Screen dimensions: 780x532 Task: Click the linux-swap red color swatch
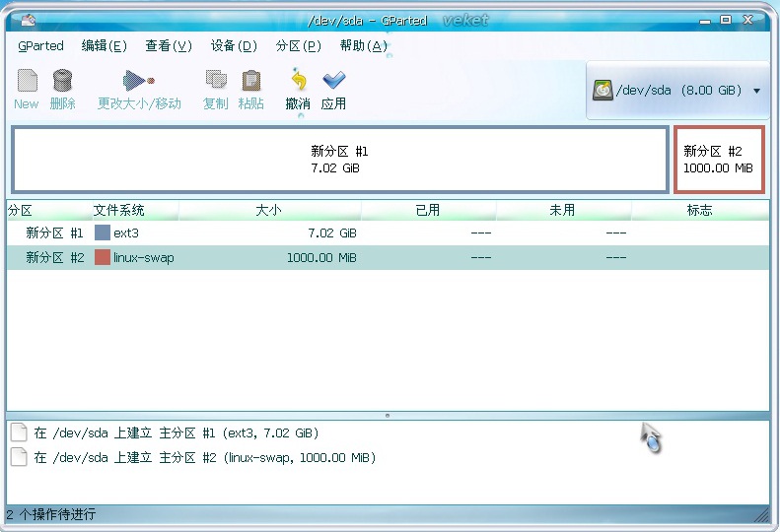103,257
